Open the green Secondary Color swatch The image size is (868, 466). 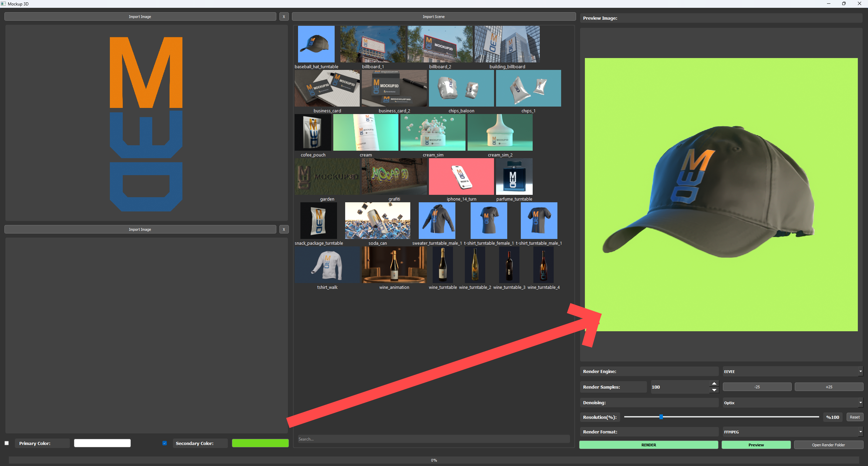coord(260,443)
